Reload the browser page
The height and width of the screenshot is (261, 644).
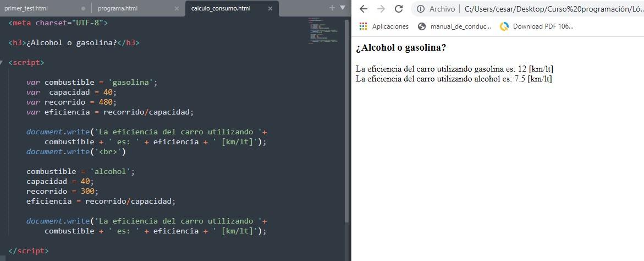click(x=398, y=9)
